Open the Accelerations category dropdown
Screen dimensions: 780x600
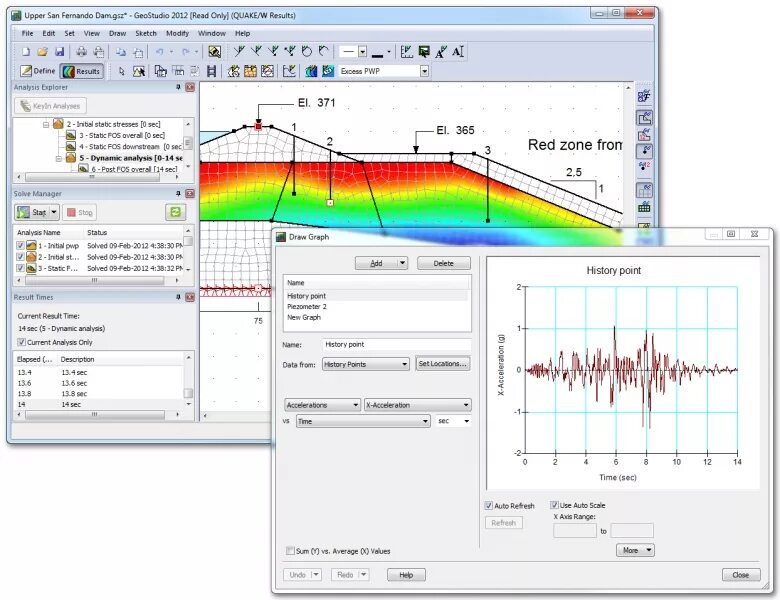[322, 405]
